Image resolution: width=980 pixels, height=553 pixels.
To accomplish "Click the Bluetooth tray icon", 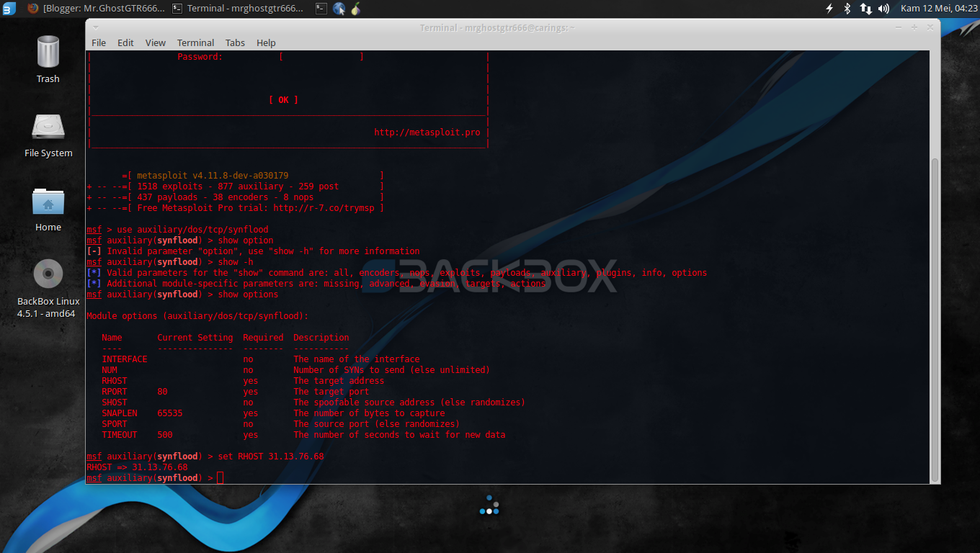I will pos(847,9).
